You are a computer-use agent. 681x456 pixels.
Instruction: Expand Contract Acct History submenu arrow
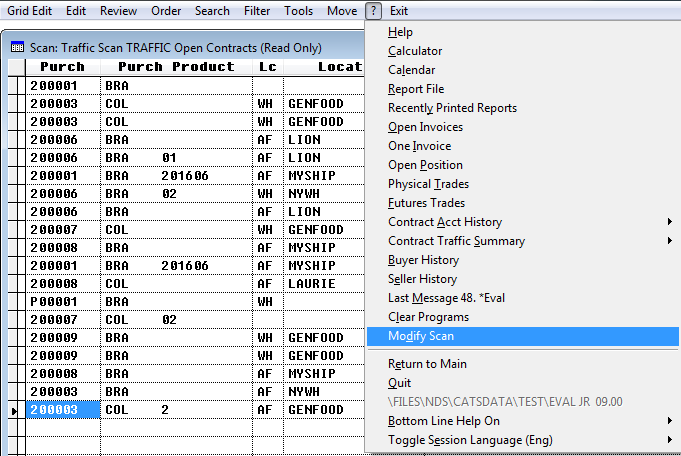click(670, 221)
